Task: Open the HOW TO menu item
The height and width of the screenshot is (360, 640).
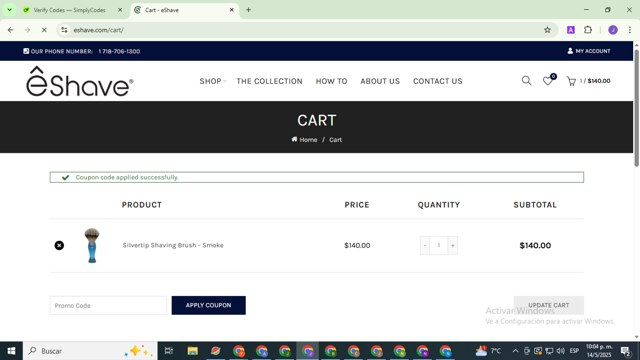Action: pos(331,81)
